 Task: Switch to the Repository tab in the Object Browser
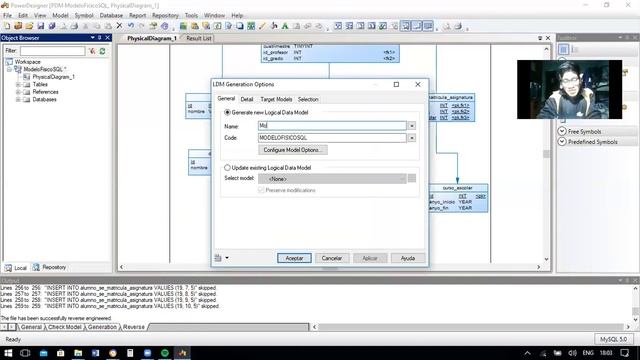tap(50, 267)
